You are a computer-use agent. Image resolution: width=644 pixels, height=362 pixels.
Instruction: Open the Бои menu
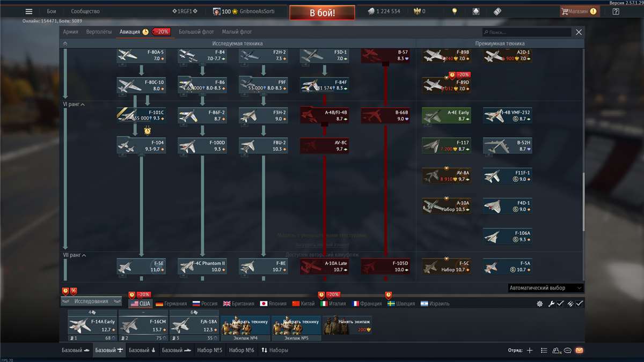pos(52,11)
